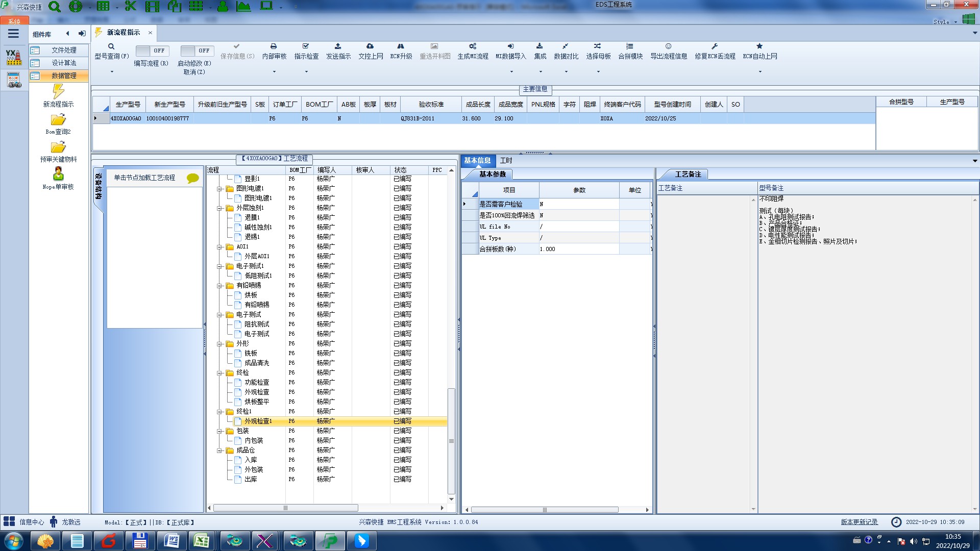Viewport: 980px width, 551px height.
Task: Open Excel from the Windows taskbar
Action: click(x=202, y=541)
